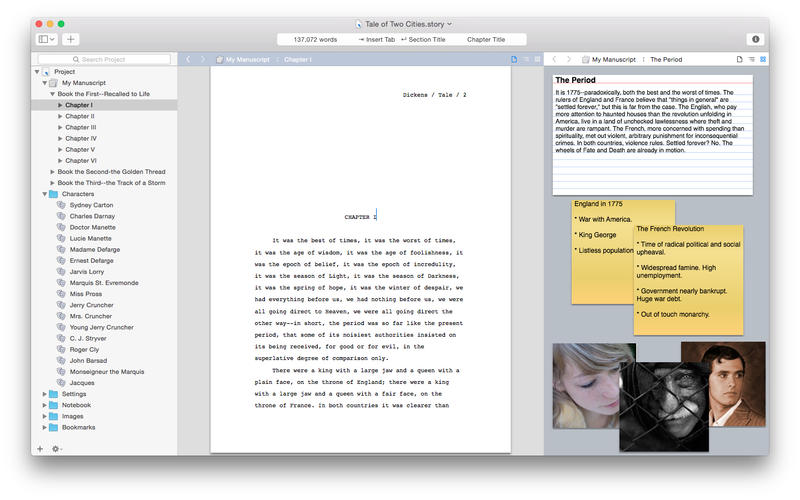Click the plus icon below the sidebar
This screenshot has height=500, width=800.
tap(40, 449)
